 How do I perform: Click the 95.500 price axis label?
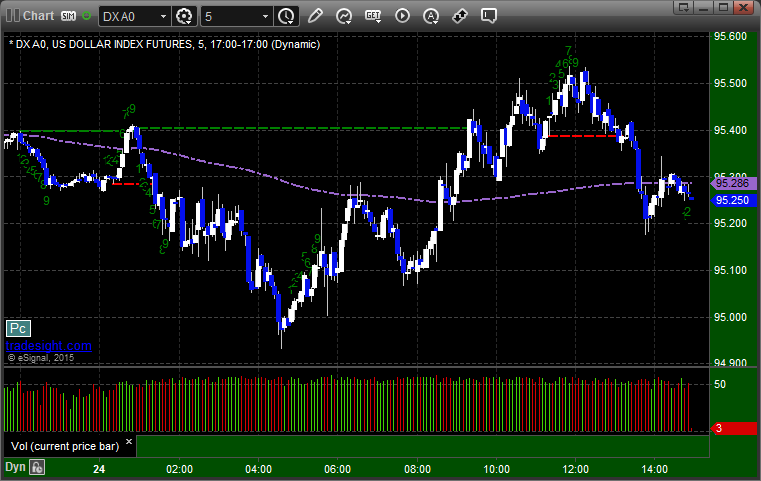[730, 83]
